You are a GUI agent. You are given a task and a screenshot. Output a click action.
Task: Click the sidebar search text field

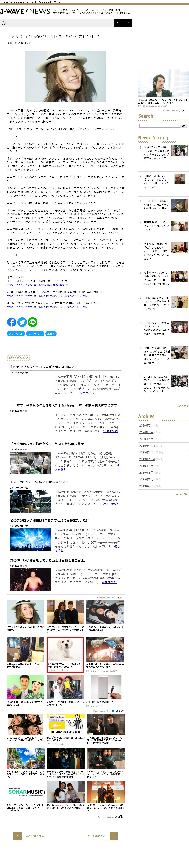click(159, 126)
